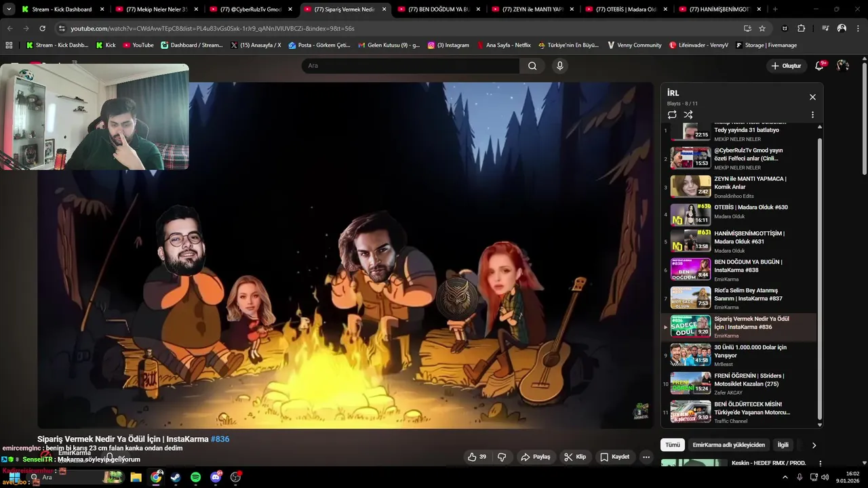
Task: Show more filter chips with right chevron
Action: pyautogui.click(x=814, y=445)
